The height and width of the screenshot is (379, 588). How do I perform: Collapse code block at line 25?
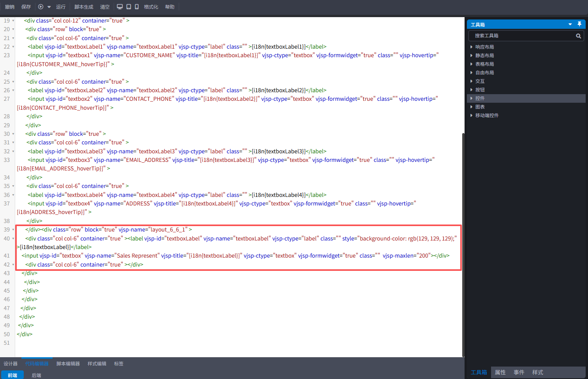pyautogui.click(x=13, y=82)
